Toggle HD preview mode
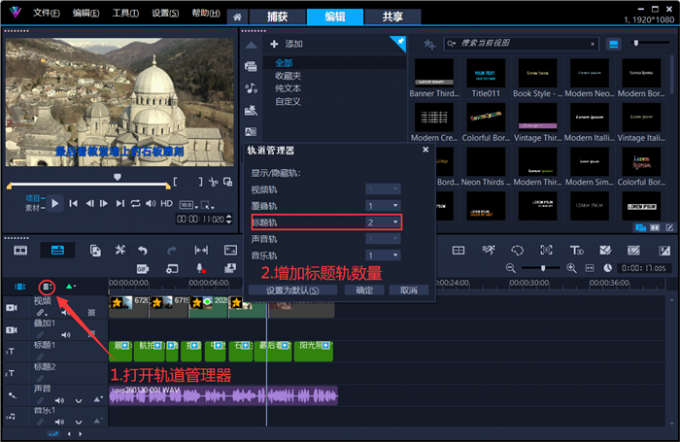This screenshot has height=442, width=680. (x=167, y=203)
